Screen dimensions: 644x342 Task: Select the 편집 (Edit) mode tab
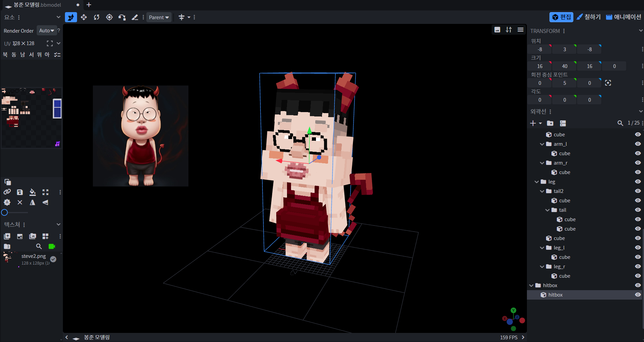pyautogui.click(x=561, y=17)
